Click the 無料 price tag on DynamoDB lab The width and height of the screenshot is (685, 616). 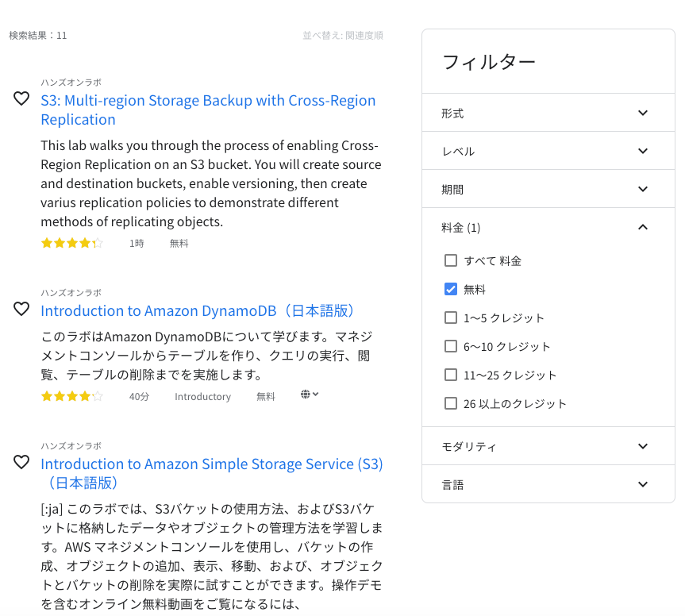pyautogui.click(x=266, y=397)
